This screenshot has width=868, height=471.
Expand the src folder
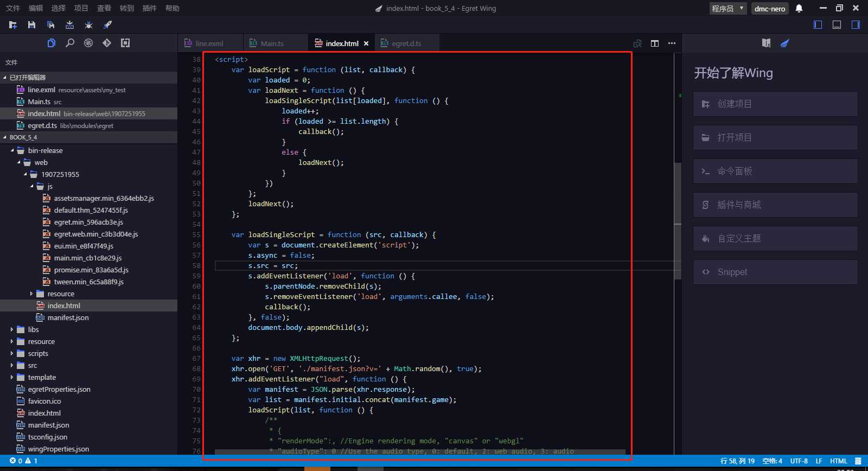(x=12, y=365)
